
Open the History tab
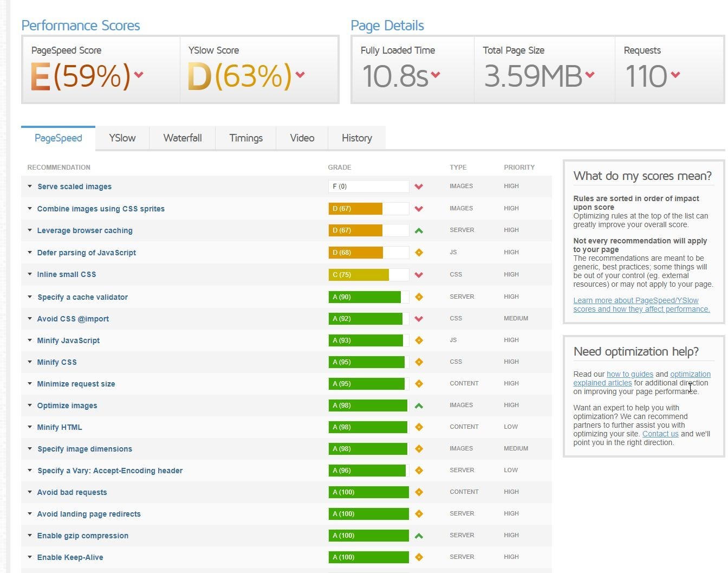(x=356, y=138)
